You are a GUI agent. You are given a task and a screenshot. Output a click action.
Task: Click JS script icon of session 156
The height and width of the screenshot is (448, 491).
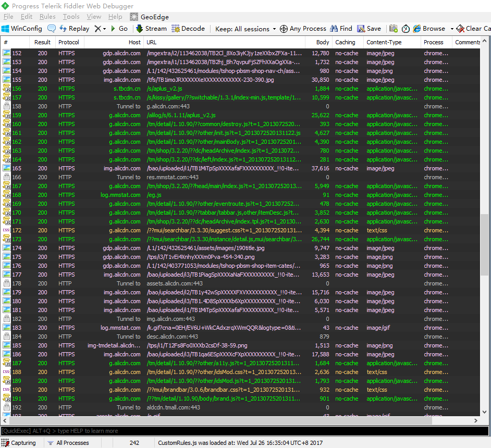(x=6, y=89)
